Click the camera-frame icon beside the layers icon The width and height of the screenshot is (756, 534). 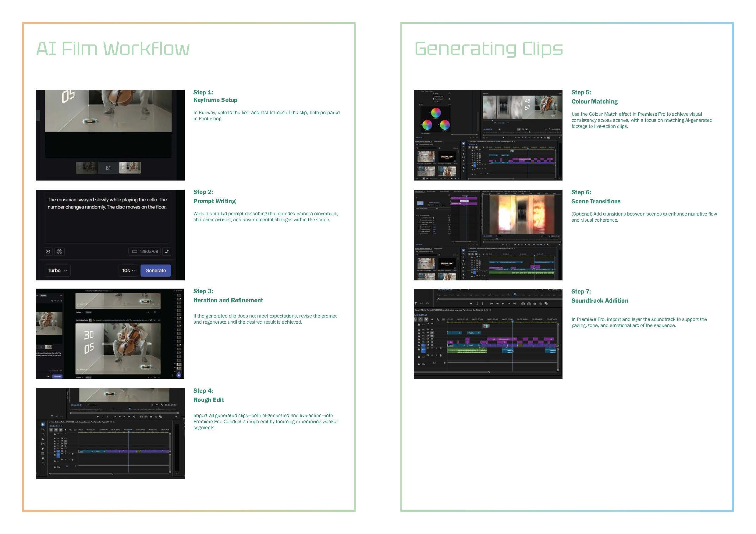pos(60,251)
